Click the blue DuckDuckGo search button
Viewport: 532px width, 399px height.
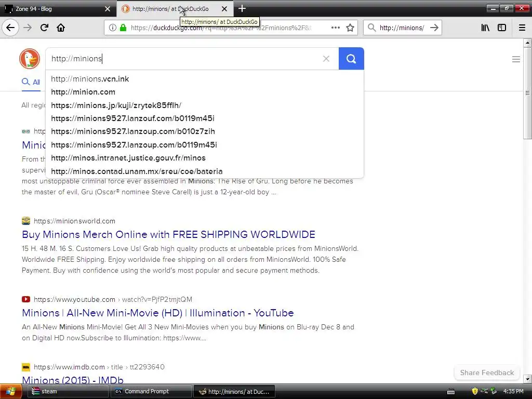(x=351, y=59)
